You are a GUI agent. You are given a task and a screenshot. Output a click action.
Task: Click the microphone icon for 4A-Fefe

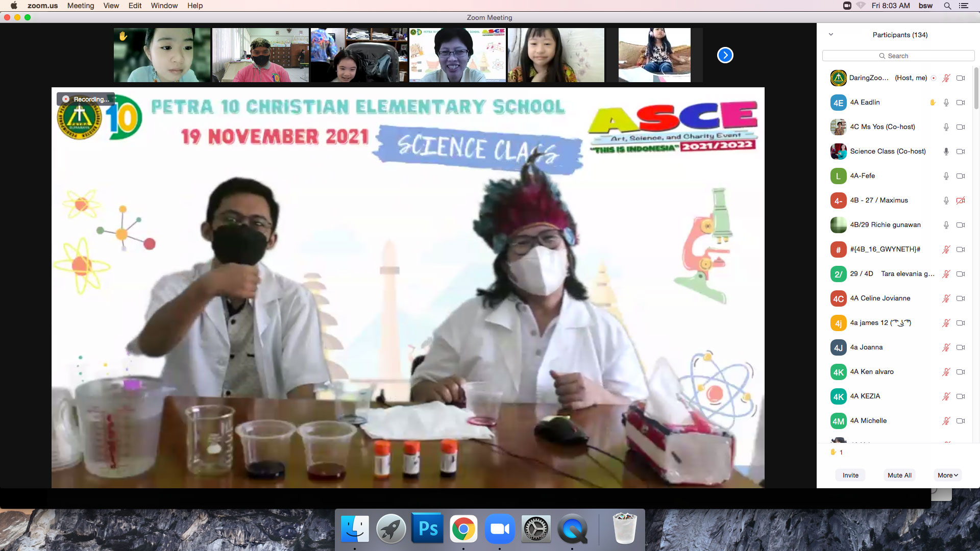[946, 176]
